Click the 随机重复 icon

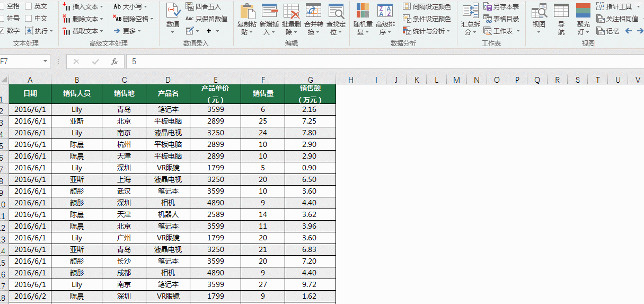(x=363, y=11)
